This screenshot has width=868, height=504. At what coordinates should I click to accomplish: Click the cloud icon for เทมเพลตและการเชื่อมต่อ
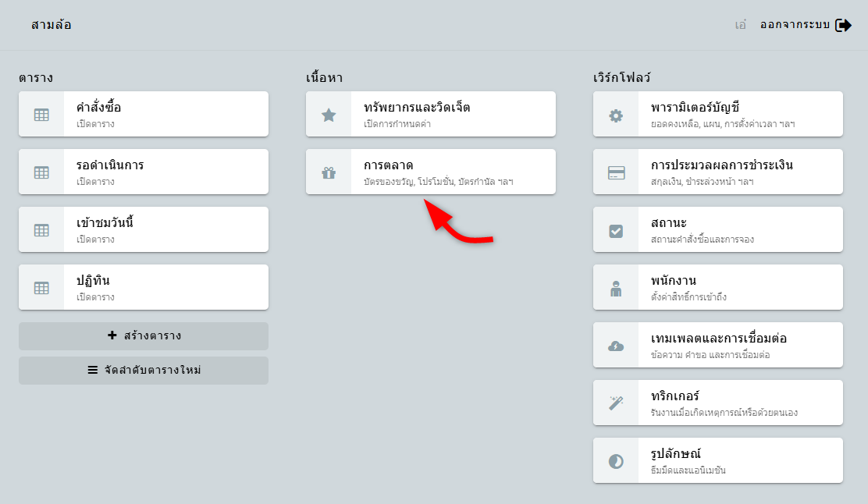(616, 346)
